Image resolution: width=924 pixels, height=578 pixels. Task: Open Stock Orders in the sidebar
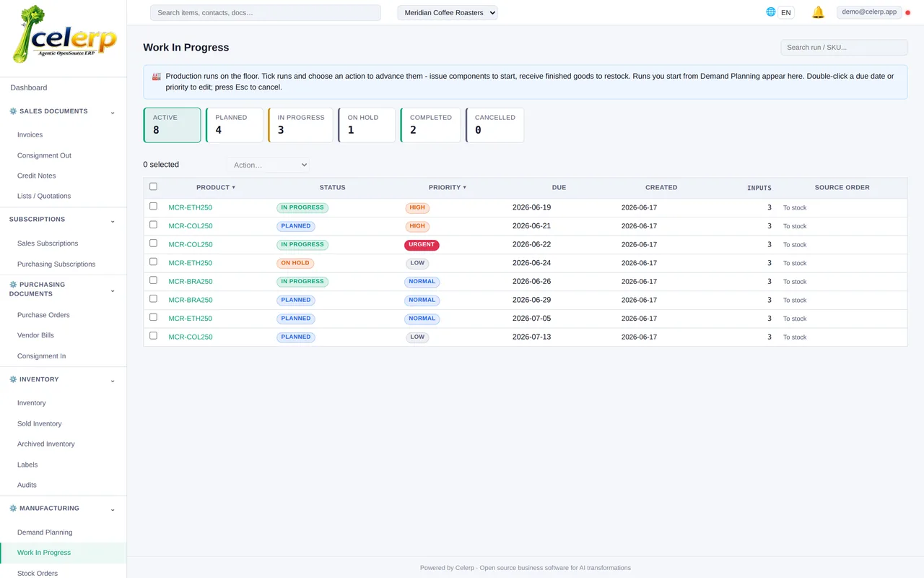coord(38,573)
